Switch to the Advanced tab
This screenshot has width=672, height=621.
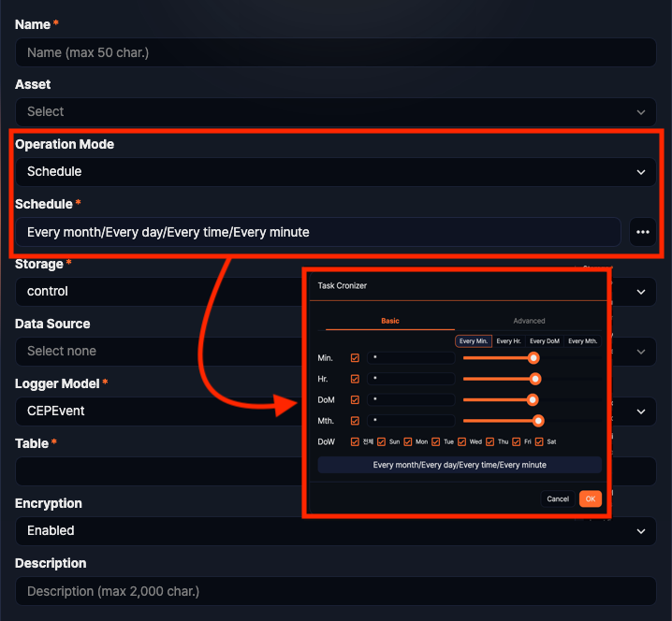tap(529, 321)
